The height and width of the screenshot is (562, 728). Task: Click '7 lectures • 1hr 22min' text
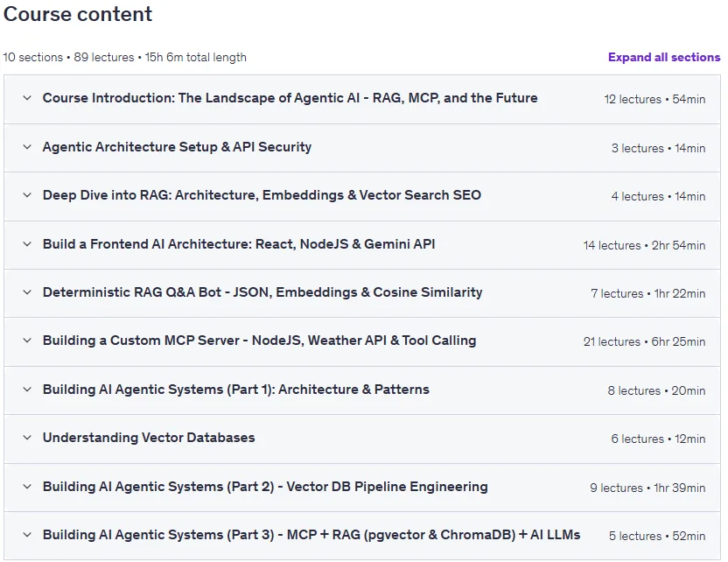click(x=648, y=293)
